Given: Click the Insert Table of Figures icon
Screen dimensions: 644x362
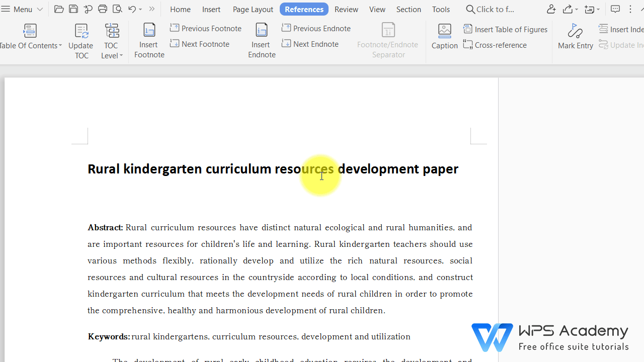Looking at the screenshot, I should pos(506,29).
